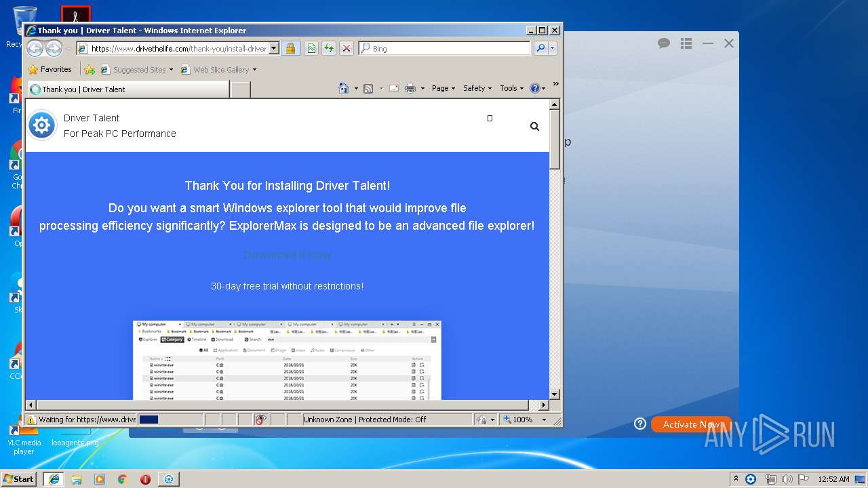Click the Compatibility View icon

(x=311, y=49)
